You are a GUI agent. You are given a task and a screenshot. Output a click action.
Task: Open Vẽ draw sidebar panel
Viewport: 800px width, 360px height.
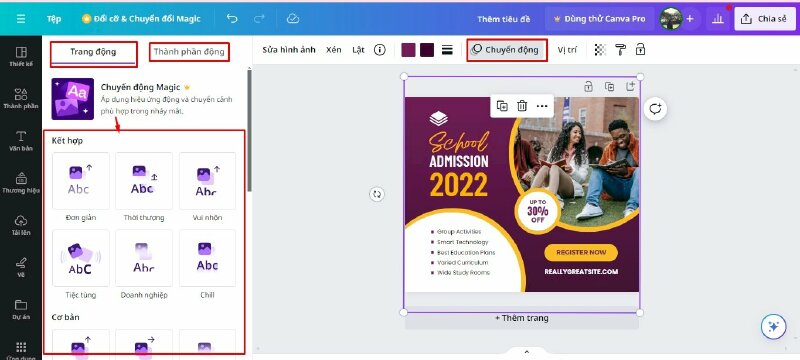point(21,267)
